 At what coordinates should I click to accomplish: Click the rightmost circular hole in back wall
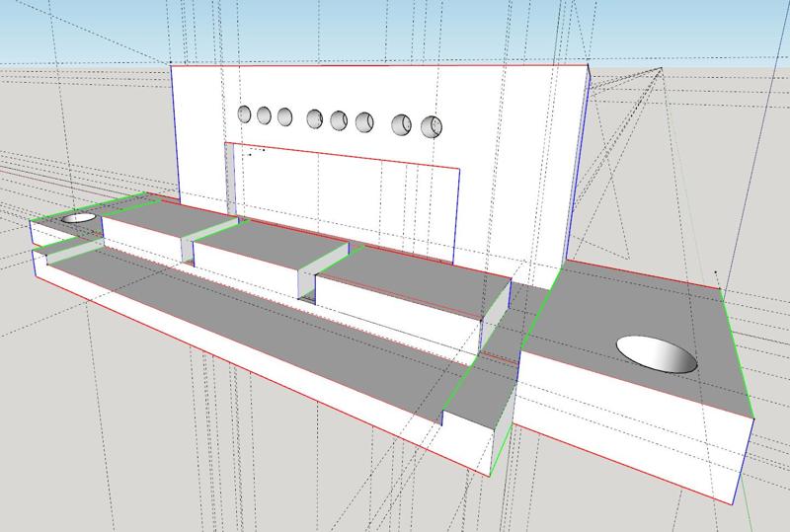[432, 127]
